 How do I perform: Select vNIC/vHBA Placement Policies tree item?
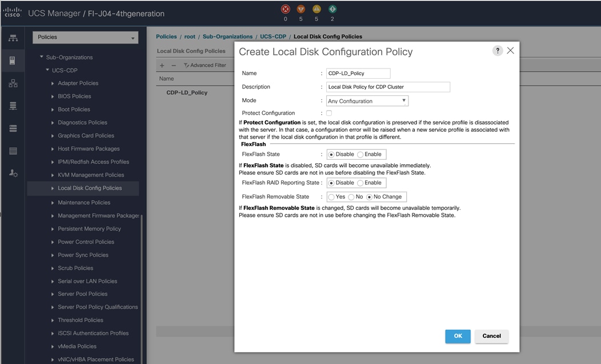[x=96, y=359]
